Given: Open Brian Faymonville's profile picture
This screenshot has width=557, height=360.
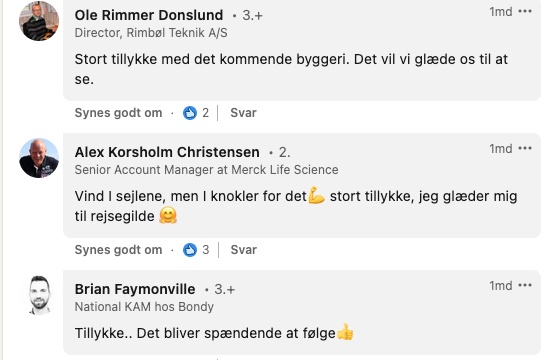Looking at the screenshot, I should (x=39, y=295).
